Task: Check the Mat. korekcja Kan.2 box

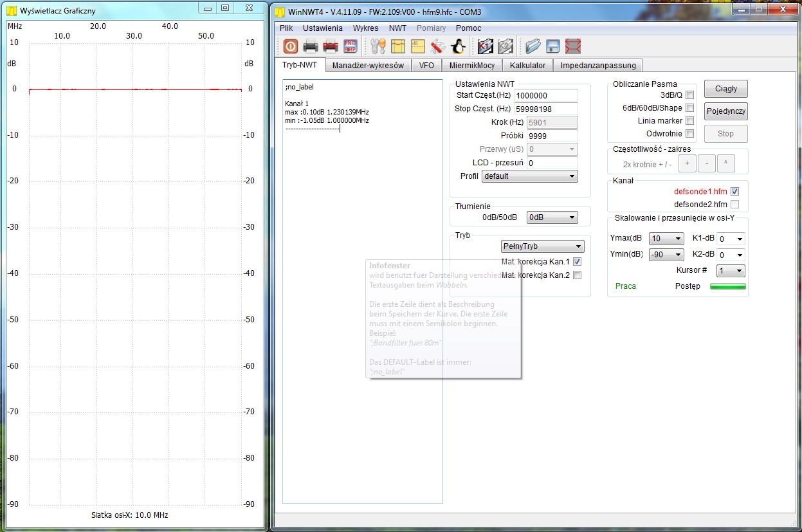Action: pyautogui.click(x=577, y=275)
